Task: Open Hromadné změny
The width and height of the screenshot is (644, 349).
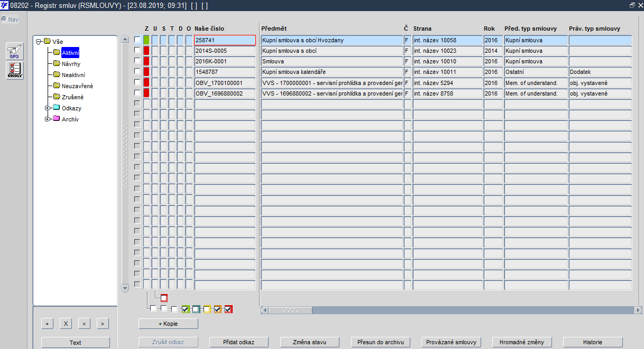Action: click(x=522, y=342)
